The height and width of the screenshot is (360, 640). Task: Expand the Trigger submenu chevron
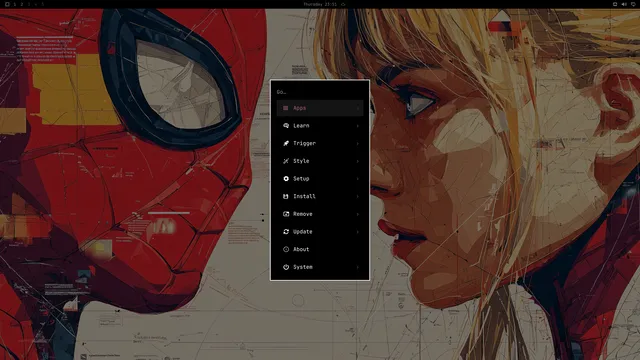tap(358, 144)
